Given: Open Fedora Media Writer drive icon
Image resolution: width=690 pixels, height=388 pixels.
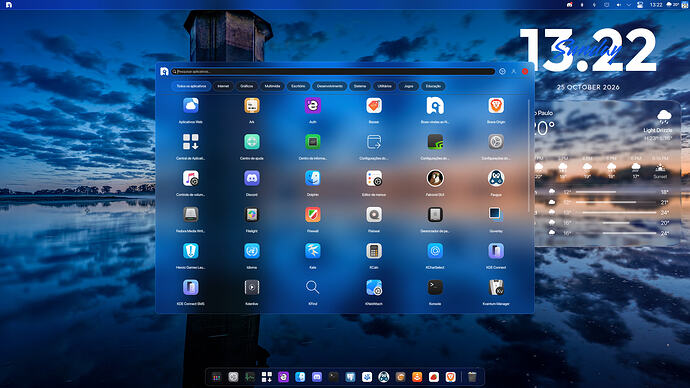Looking at the screenshot, I should [191, 215].
